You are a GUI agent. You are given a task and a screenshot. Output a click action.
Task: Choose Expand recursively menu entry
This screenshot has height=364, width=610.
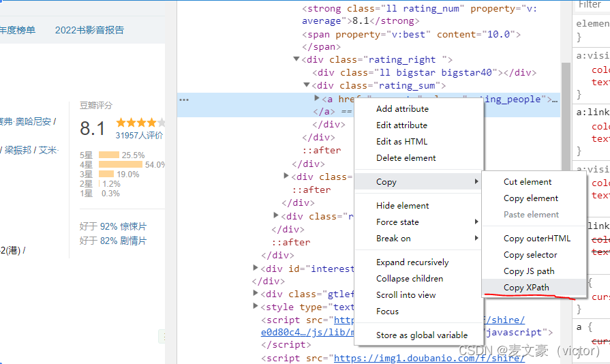coord(412,262)
